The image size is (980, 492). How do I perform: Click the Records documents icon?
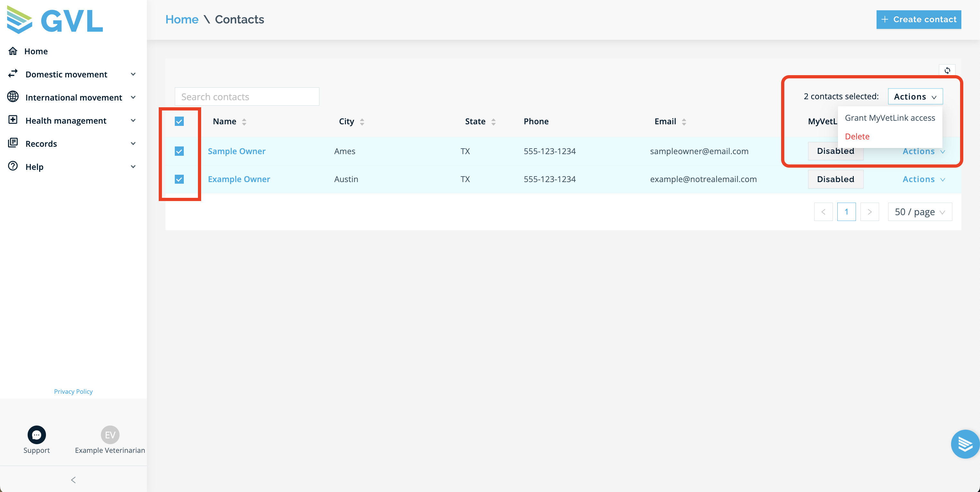coord(13,143)
